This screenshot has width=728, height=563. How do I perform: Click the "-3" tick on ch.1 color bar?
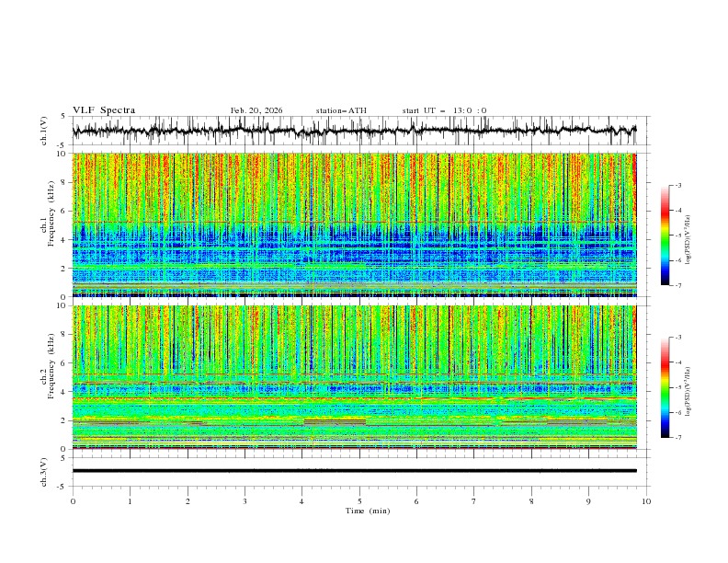click(677, 185)
